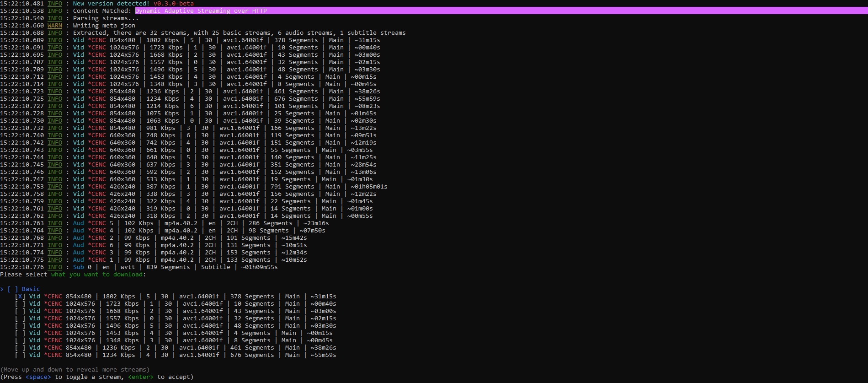Click the '166 Segments' value
868x383 pixels.
point(293,128)
